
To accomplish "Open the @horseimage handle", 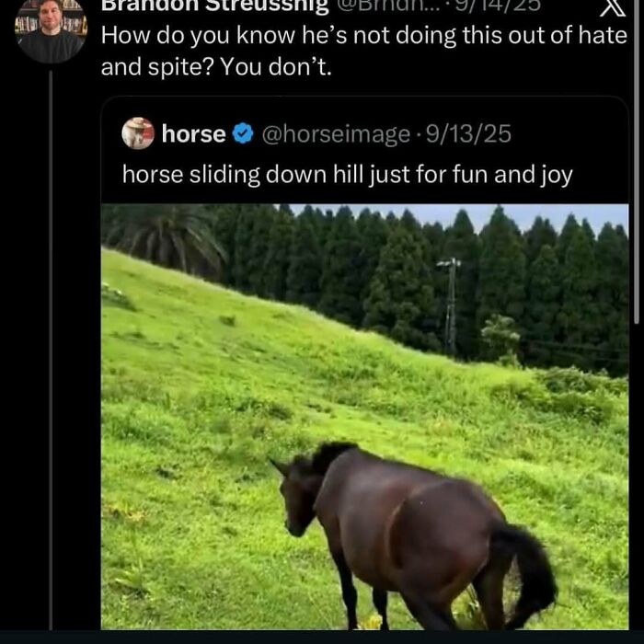I will [x=336, y=134].
